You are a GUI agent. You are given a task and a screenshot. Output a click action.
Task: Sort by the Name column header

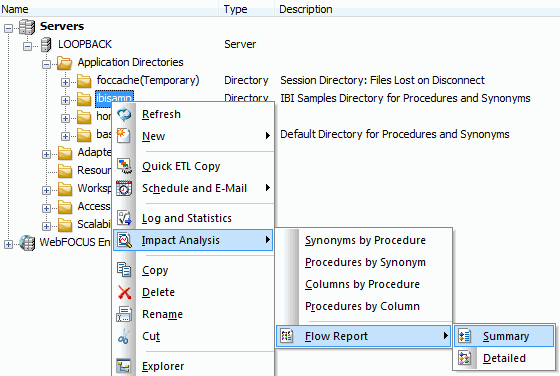[109, 9]
